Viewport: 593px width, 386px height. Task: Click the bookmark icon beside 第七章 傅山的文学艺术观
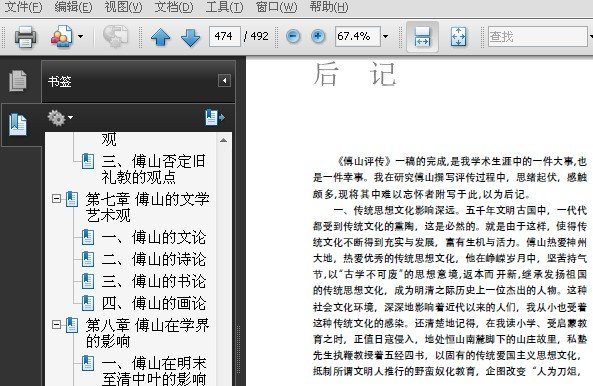[72, 199]
